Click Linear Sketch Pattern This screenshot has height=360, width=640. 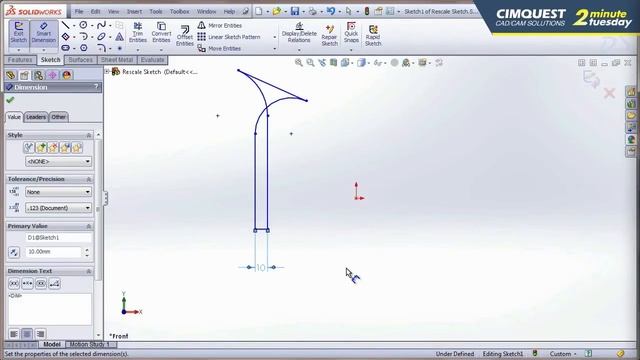[229, 37]
